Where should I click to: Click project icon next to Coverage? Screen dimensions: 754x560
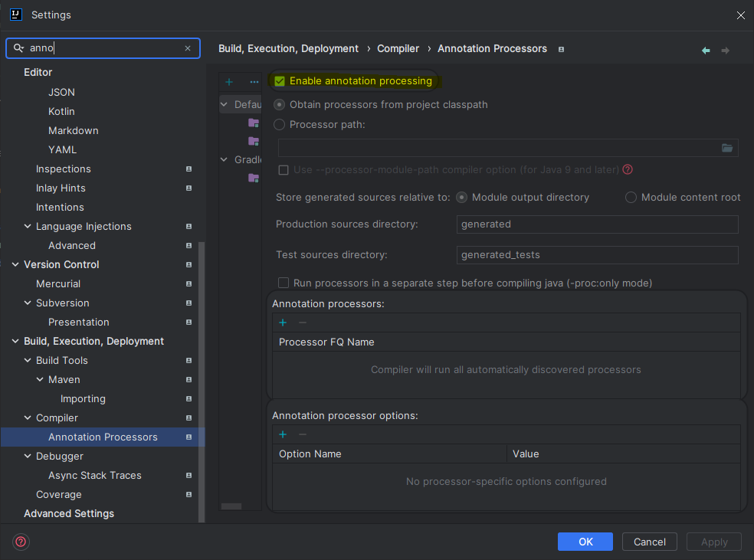coord(188,494)
